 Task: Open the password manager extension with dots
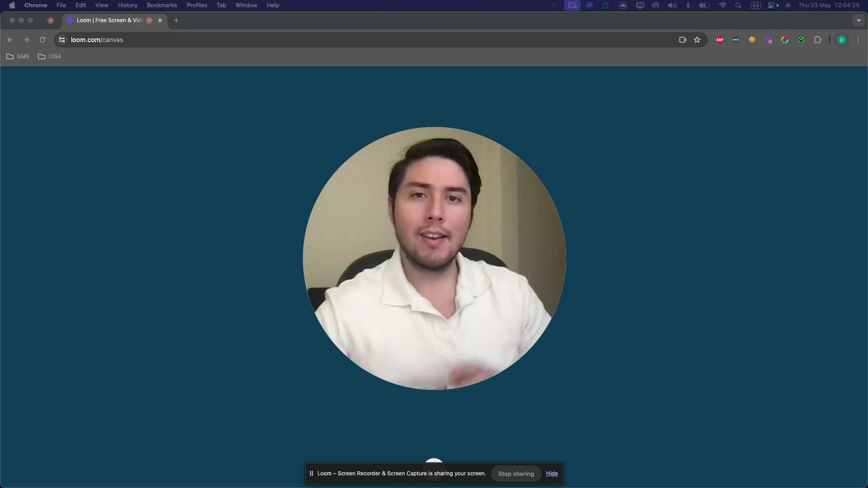click(x=736, y=39)
